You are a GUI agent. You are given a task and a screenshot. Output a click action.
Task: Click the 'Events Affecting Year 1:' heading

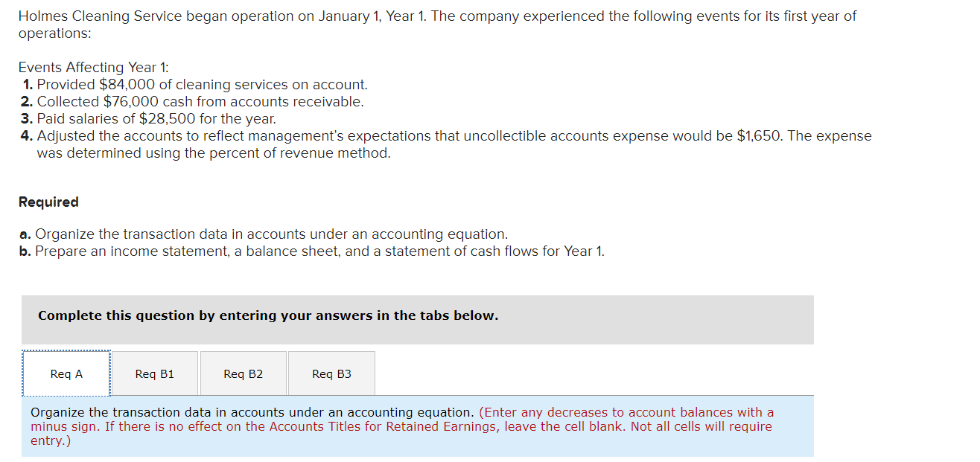pos(94,68)
